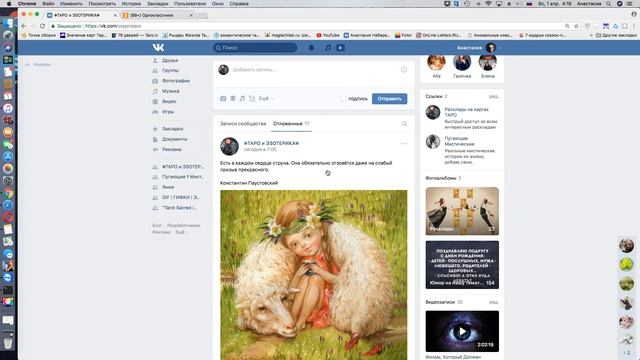The height and width of the screenshot is (360, 640).
Task: Select the Отложенные tab
Action: [291, 124]
